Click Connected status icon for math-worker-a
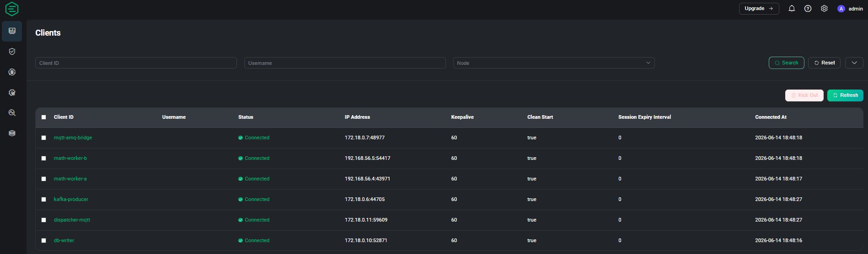868x254 pixels. coord(241,179)
